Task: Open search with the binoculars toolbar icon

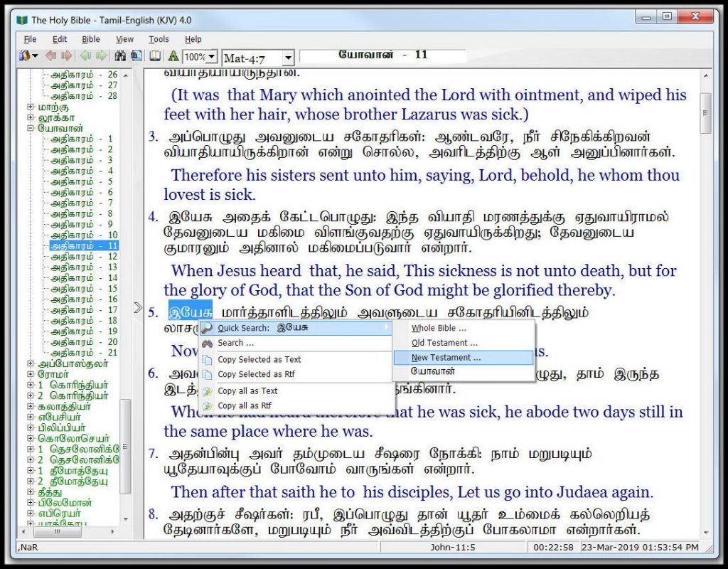Action: (120, 56)
